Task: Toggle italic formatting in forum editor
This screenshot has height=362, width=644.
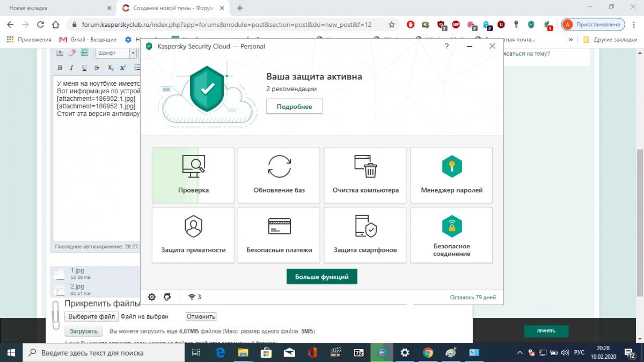Action: pyautogui.click(x=72, y=68)
